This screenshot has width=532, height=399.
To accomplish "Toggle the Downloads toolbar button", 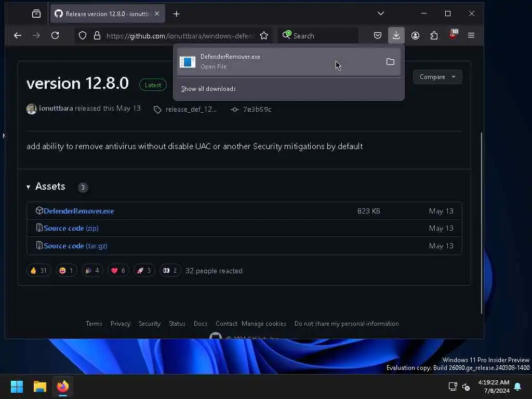I will pyautogui.click(x=396, y=35).
